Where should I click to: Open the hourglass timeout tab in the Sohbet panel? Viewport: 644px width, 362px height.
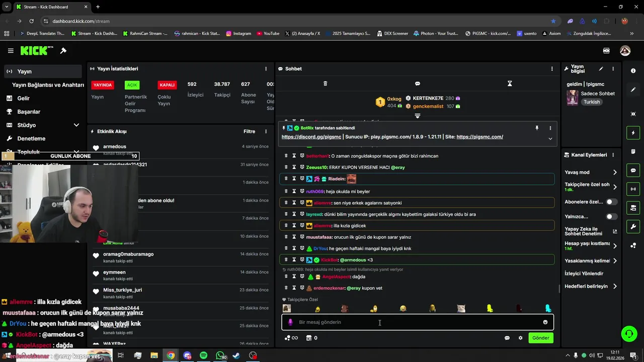point(510,83)
